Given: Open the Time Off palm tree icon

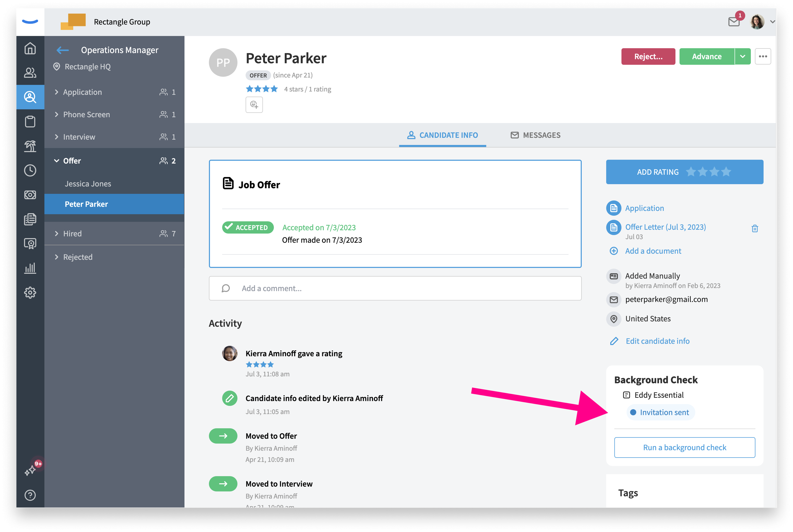Looking at the screenshot, I should (30, 146).
